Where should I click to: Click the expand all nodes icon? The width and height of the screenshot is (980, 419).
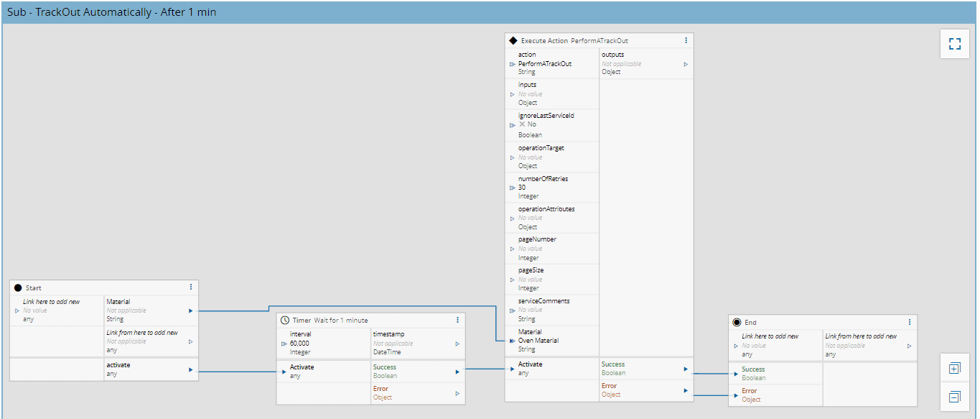click(x=954, y=369)
